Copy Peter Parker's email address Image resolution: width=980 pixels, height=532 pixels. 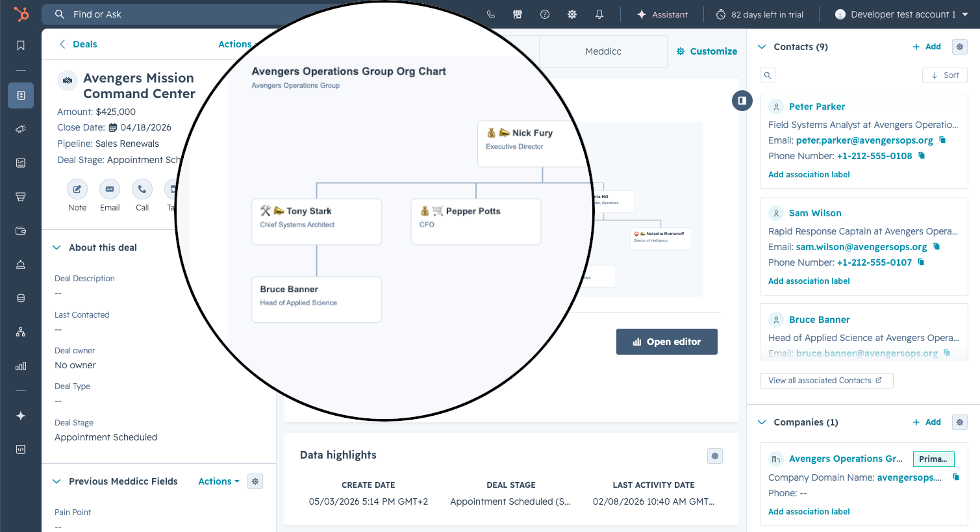pos(942,140)
